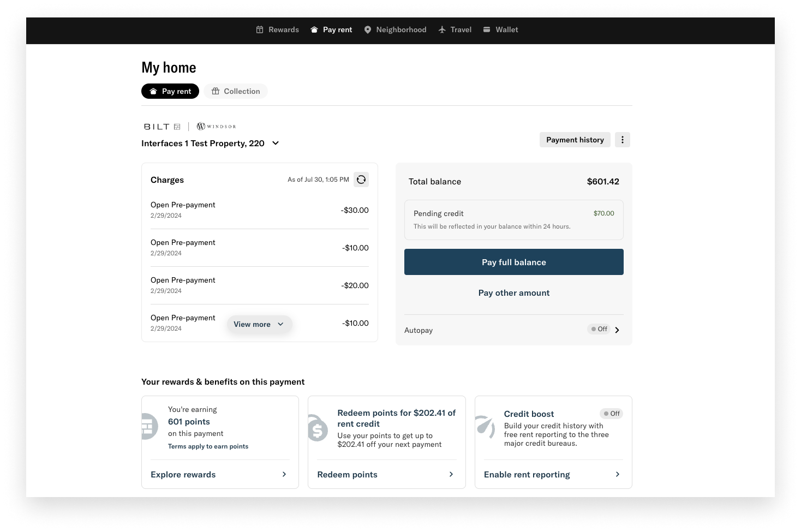This screenshot has width=801, height=532.
Task: Toggle Autopay from Off
Action: [x=598, y=329]
